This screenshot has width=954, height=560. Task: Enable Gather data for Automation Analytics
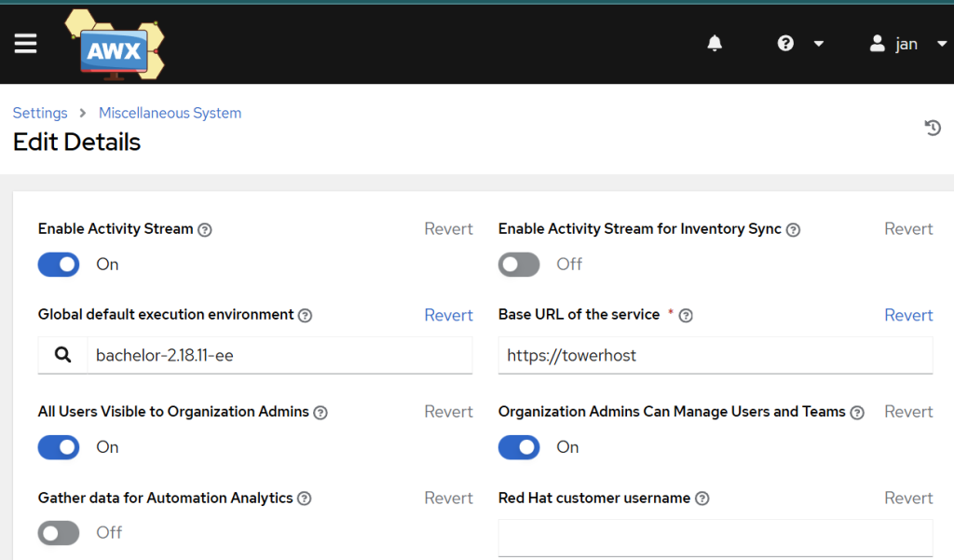click(58, 532)
